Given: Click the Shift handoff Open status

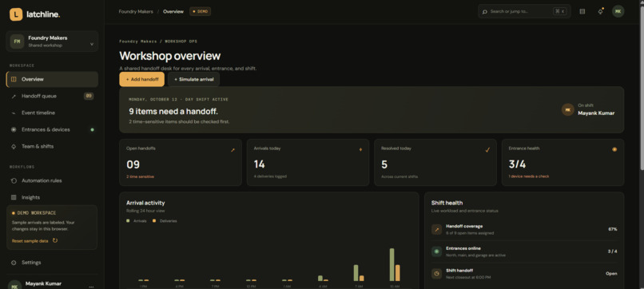Looking at the screenshot, I should click(x=611, y=273).
